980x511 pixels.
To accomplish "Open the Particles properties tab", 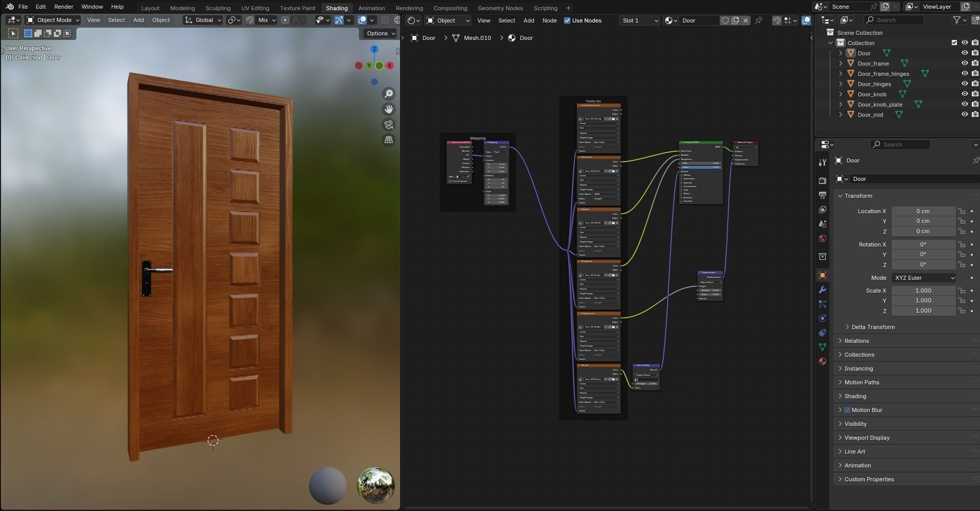I will coord(823,304).
